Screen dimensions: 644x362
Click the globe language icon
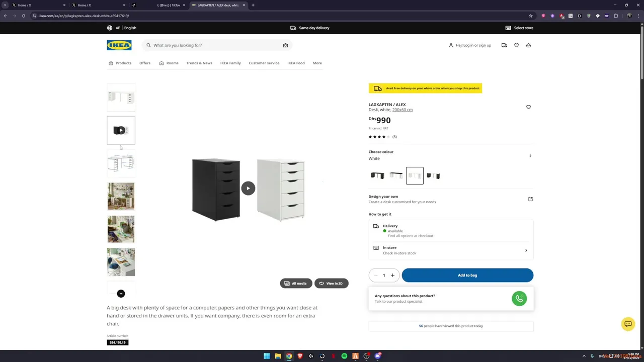(110, 28)
